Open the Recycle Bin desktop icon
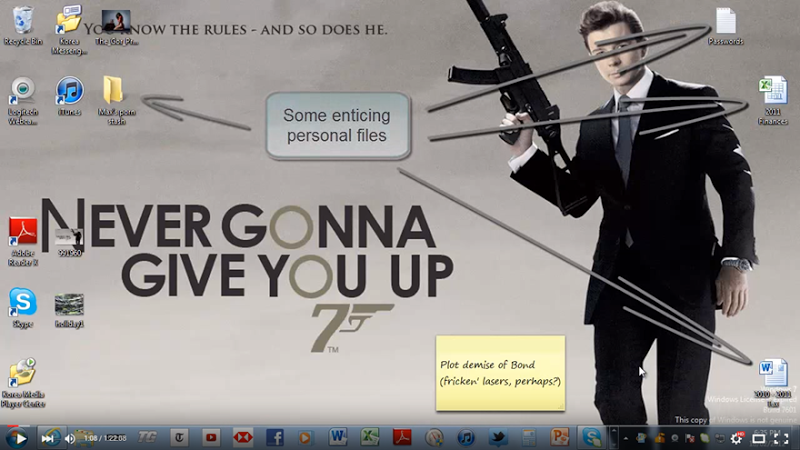Viewport: 800px width, 450px height. [x=22, y=26]
